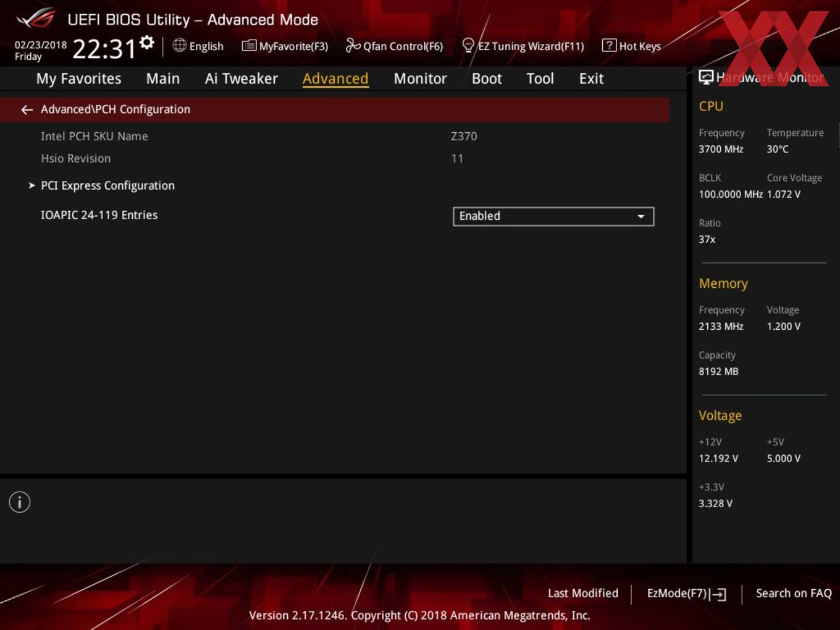Image resolution: width=840 pixels, height=630 pixels.
Task: Click CPU temperature 30°C value
Action: (778, 149)
